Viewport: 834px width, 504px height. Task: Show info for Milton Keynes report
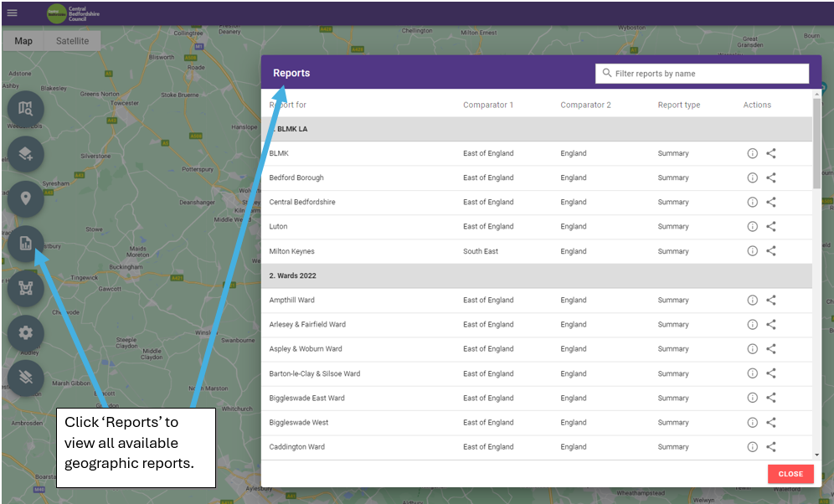click(x=752, y=251)
